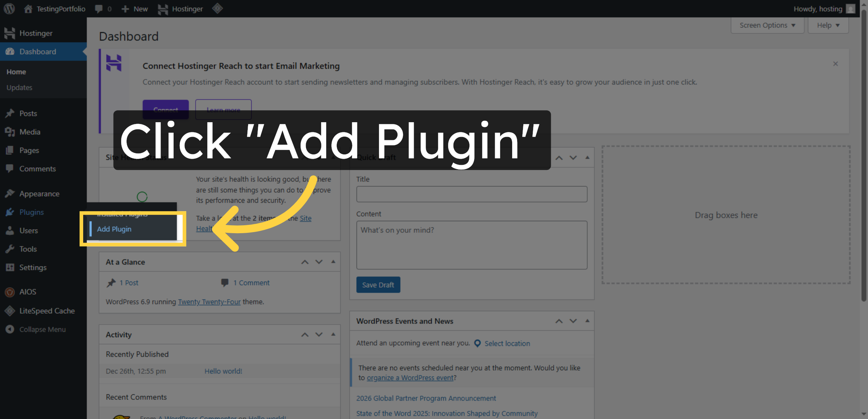Click the Pages sidebar icon

tap(10, 150)
